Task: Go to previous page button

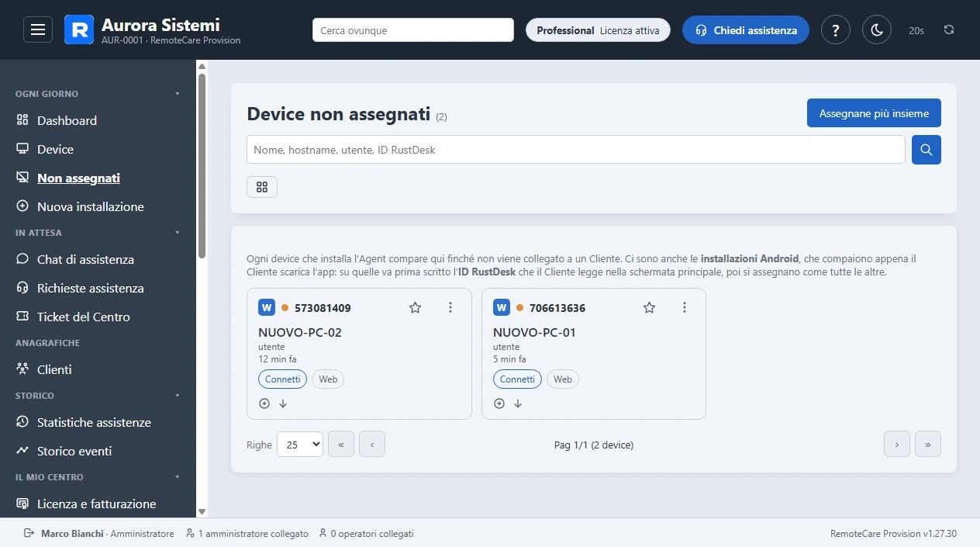Action: [x=372, y=445]
